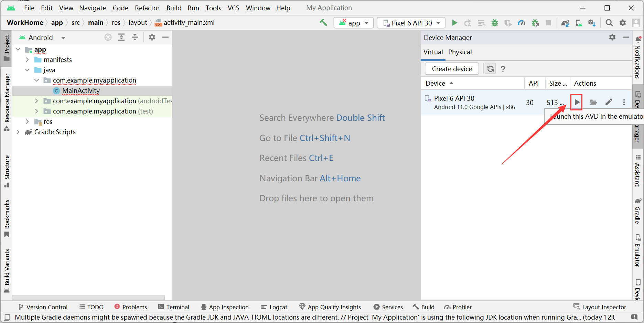Open the Structure side tab
Screen dimensions: 644x323
pyautogui.click(x=7, y=171)
